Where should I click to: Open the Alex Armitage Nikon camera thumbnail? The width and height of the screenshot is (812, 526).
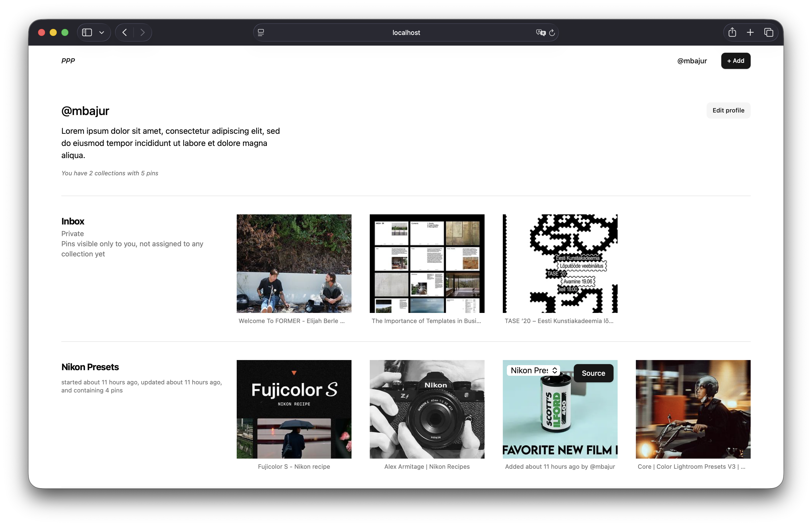427,409
